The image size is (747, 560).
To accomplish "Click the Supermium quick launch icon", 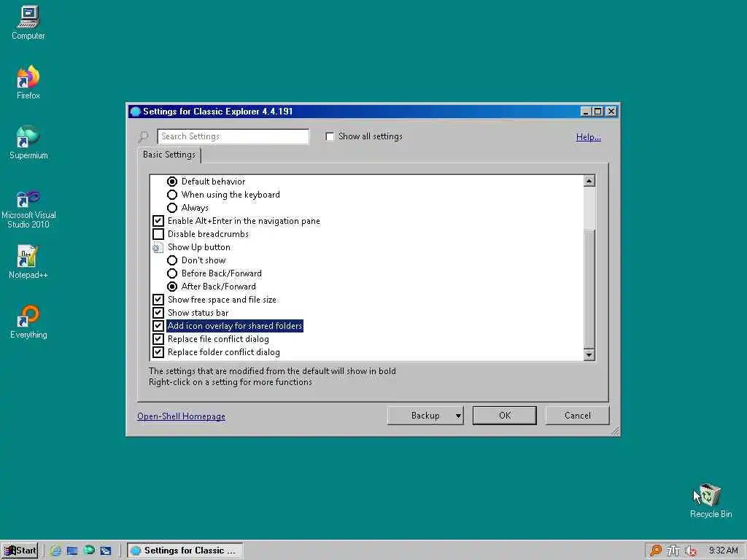I will coord(89,551).
